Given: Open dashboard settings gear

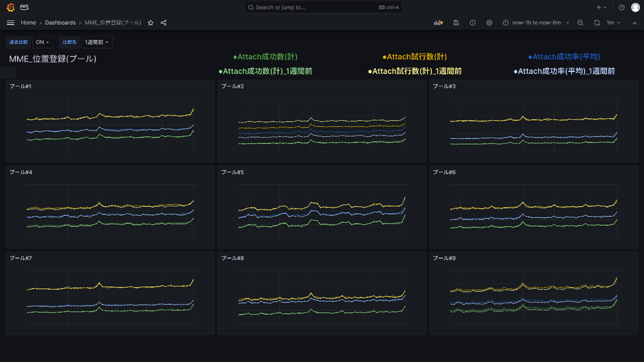Looking at the screenshot, I should [489, 23].
